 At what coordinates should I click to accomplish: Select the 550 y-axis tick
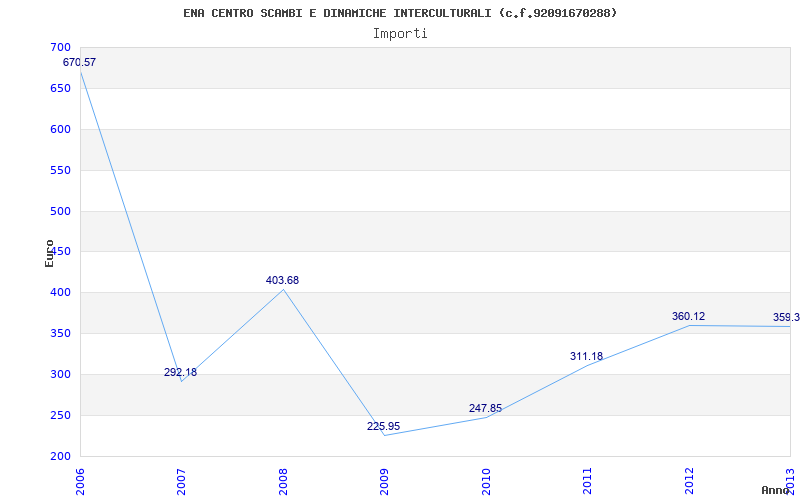tap(60, 170)
